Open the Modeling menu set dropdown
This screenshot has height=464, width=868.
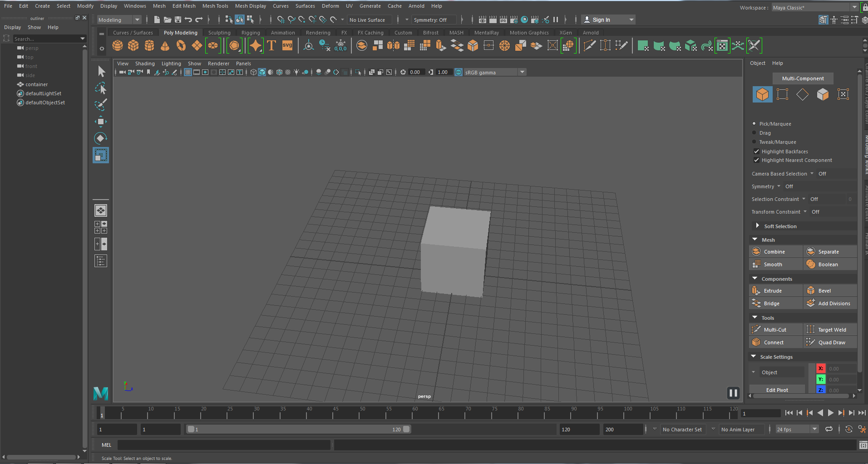pyautogui.click(x=119, y=20)
